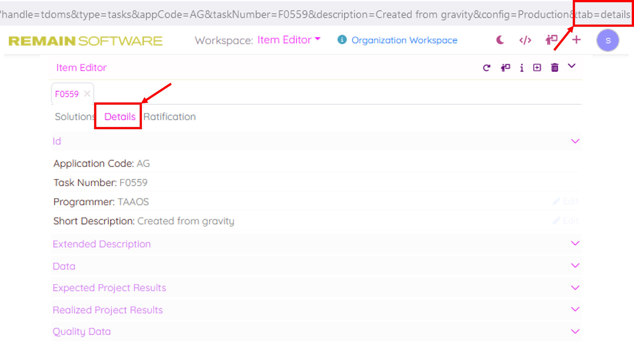Viewport: 634px width, 364px height.
Task: Click the signpost icon in top header
Action: (x=551, y=40)
